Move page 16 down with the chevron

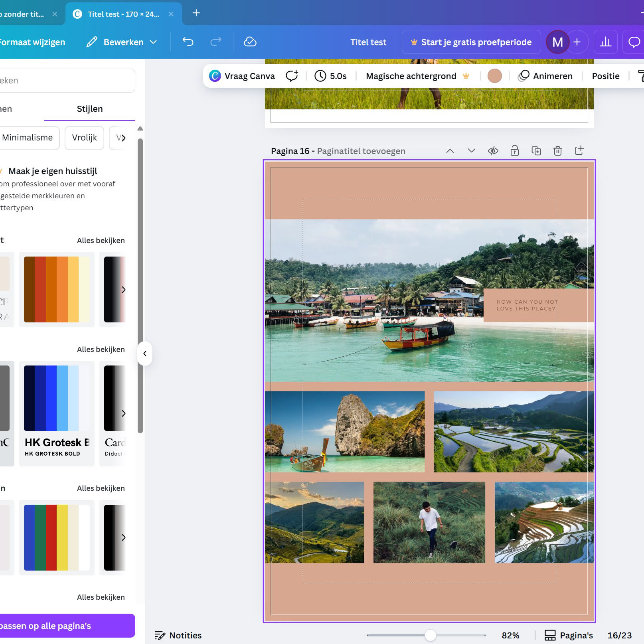[x=472, y=151]
